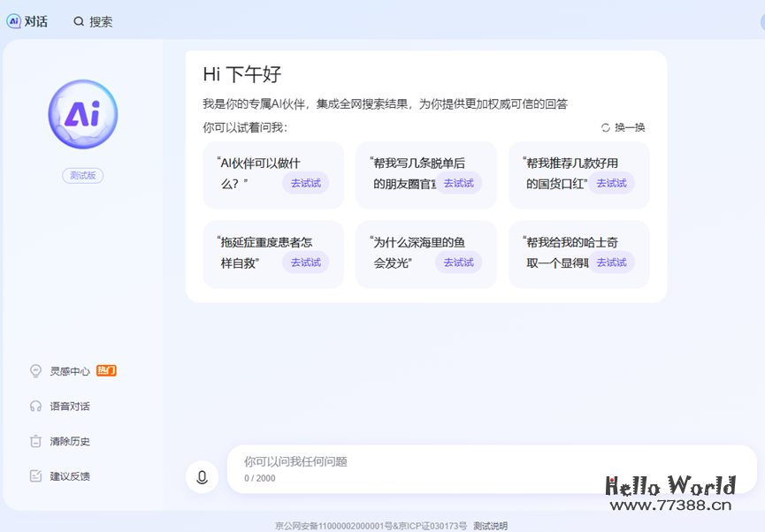The image size is (765, 532).
Task: Open the 为什么深海里的鱼会发光 card
Action: [425, 255]
